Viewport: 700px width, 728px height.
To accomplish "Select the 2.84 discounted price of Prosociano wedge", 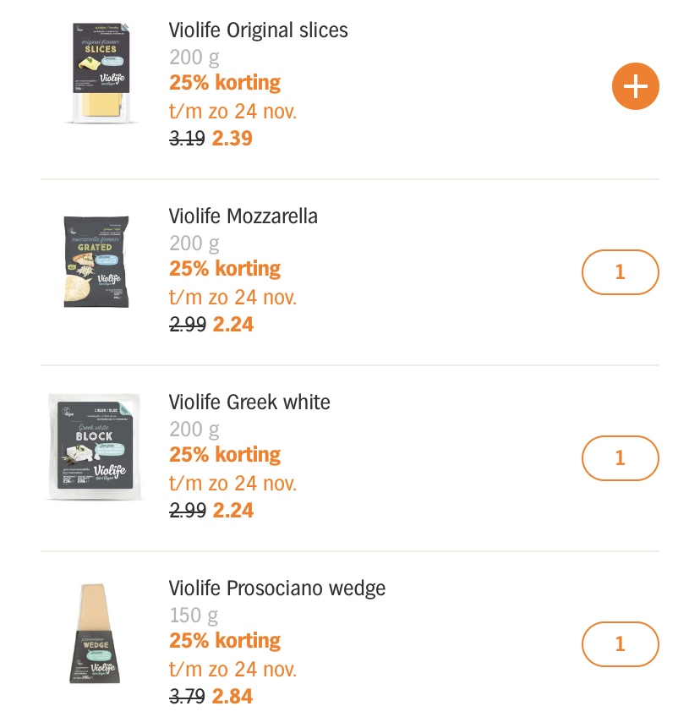I will 232,697.
